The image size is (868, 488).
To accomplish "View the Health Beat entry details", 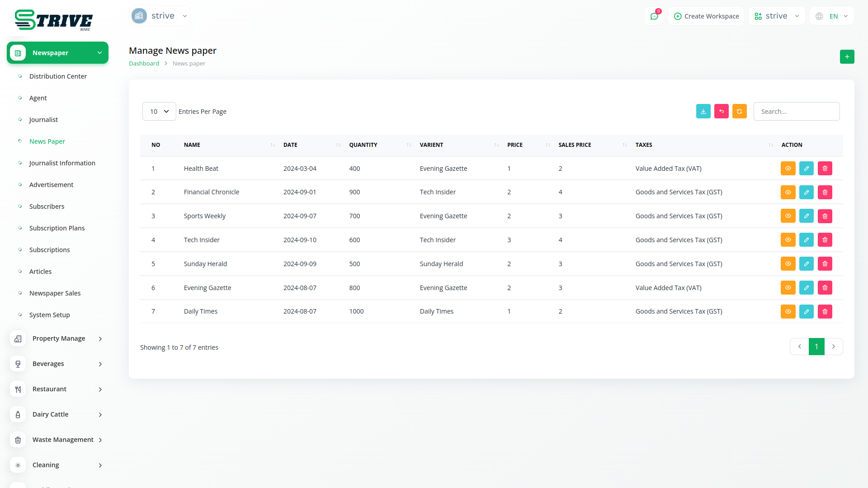I will (x=788, y=169).
